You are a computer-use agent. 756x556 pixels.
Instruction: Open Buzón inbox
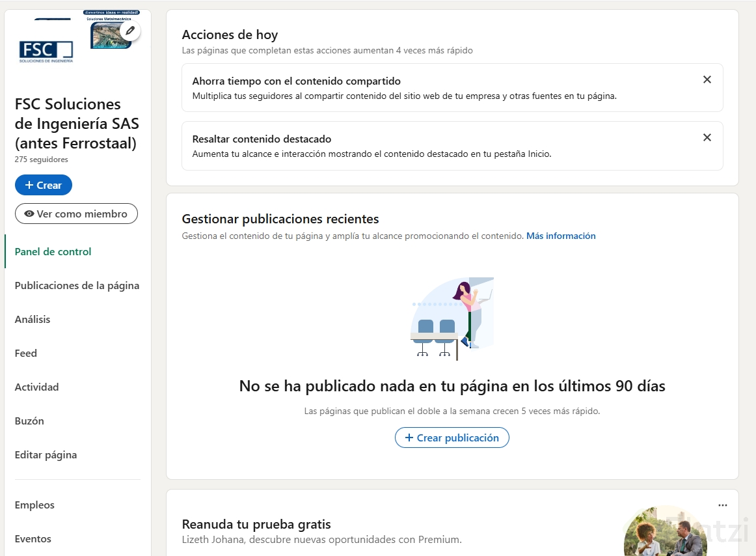(29, 421)
